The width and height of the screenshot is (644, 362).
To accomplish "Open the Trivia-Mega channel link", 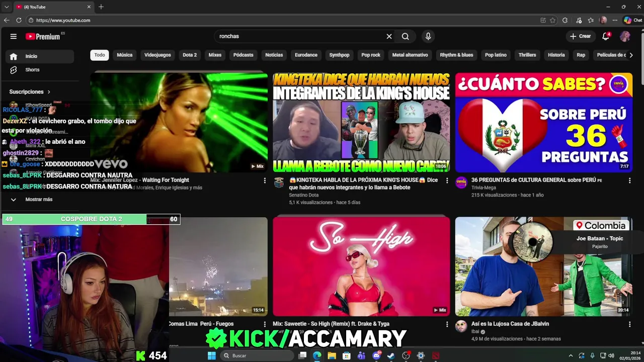I will coord(484,188).
